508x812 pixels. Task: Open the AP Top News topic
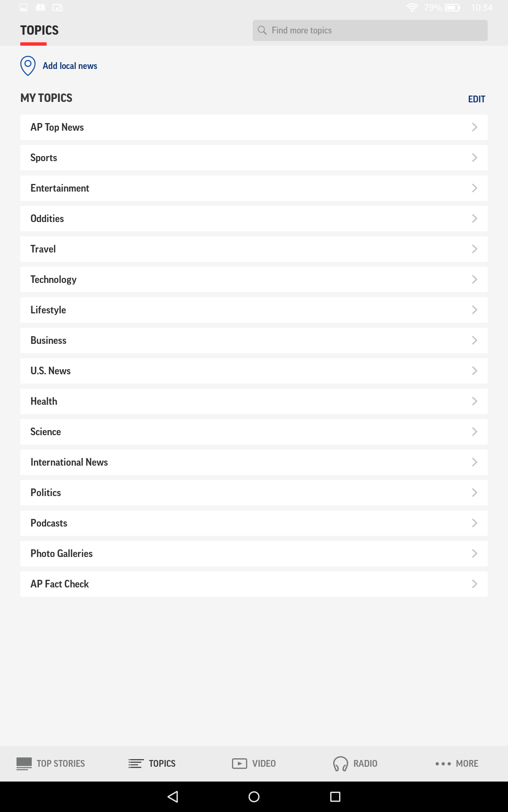click(x=253, y=127)
